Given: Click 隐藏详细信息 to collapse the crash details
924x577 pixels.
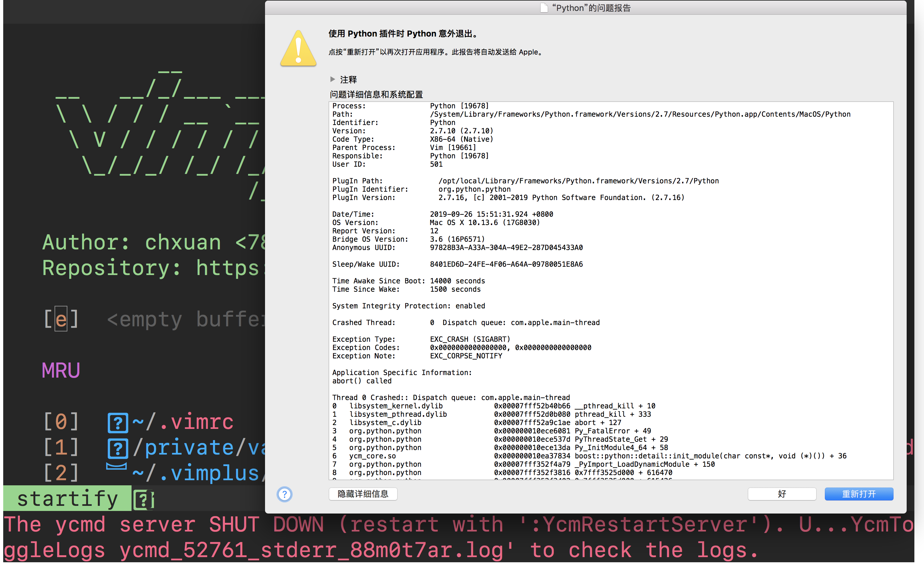Looking at the screenshot, I should [362, 494].
